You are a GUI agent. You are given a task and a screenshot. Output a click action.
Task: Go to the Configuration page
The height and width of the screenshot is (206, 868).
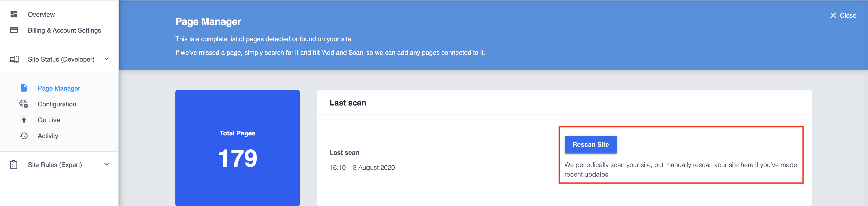point(57,104)
